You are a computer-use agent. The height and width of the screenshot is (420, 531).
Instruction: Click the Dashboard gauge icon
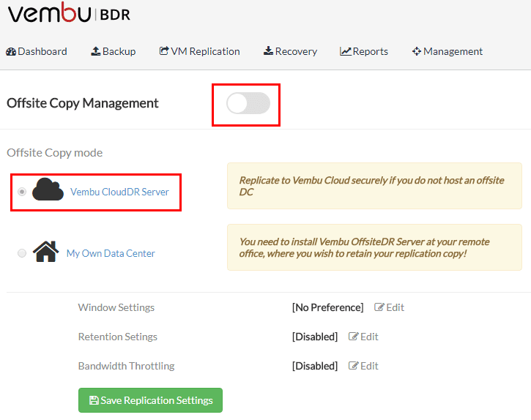point(11,51)
